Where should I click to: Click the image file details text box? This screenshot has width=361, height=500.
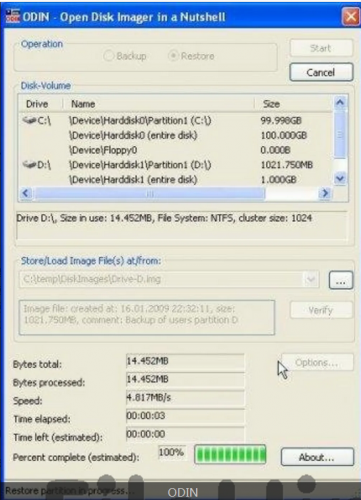[x=147, y=317]
